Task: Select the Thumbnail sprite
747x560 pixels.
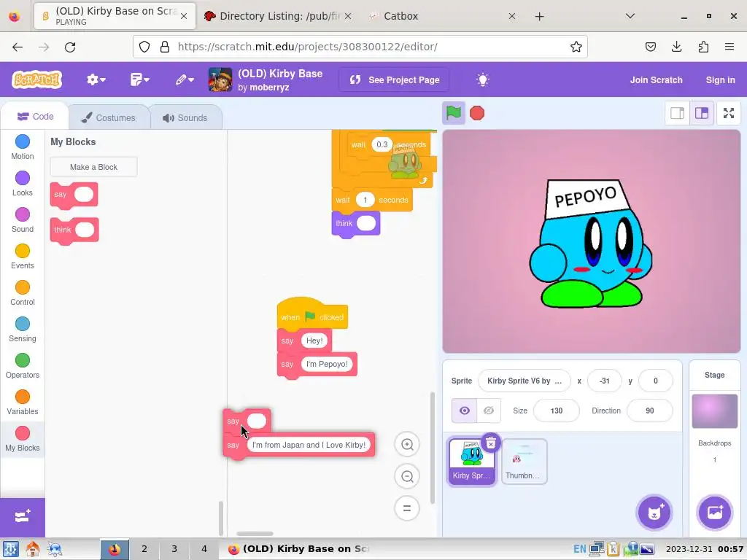Action: tap(524, 462)
